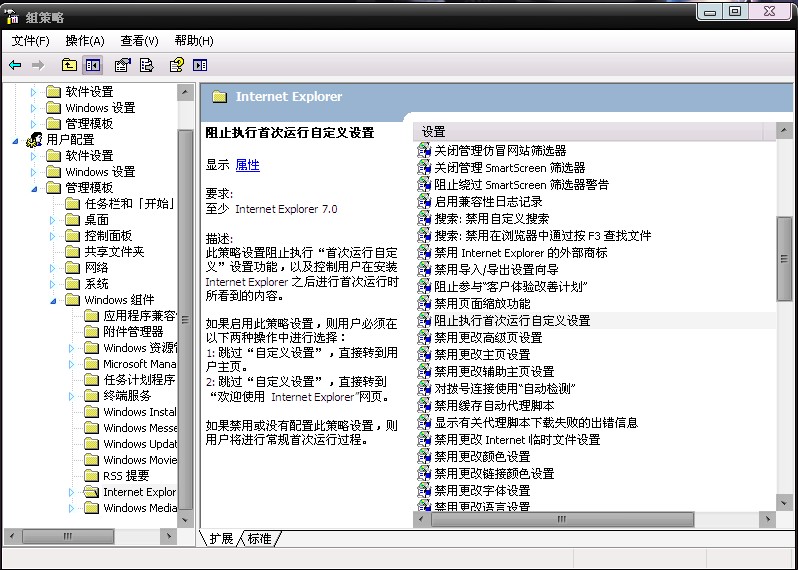This screenshot has height=570, width=798.
Task: Open the 查看(V) menu
Action: tap(139, 41)
